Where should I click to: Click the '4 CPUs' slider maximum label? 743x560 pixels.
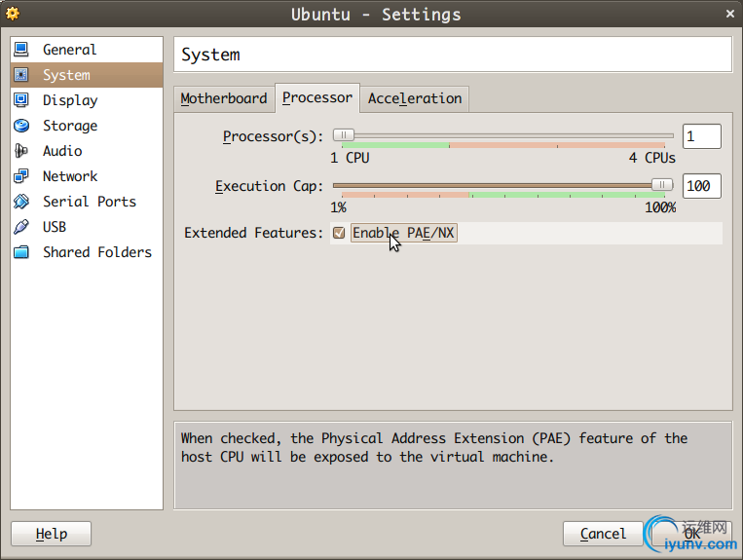pyautogui.click(x=651, y=158)
